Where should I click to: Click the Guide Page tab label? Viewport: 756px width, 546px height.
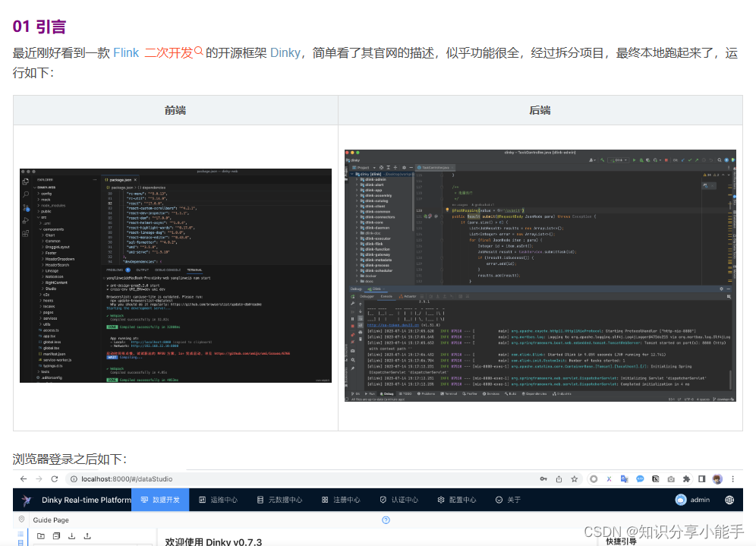[51, 520]
